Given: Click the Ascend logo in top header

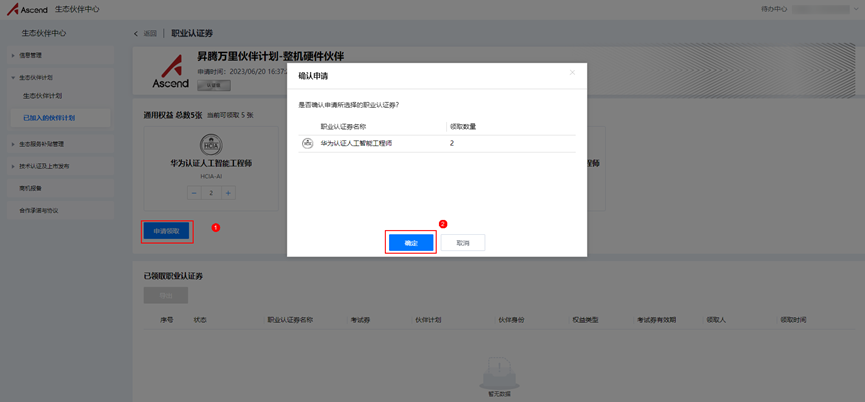Looking at the screenshot, I should click(x=27, y=9).
